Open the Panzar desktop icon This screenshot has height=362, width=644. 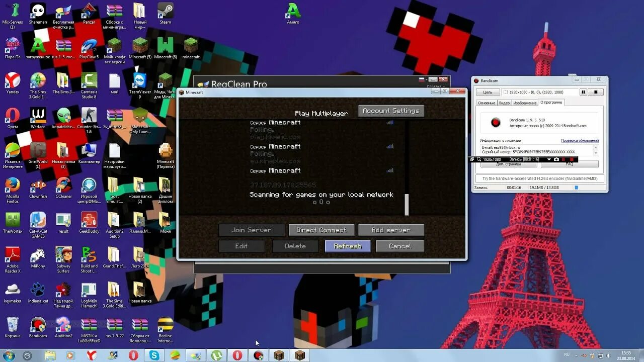89,14
